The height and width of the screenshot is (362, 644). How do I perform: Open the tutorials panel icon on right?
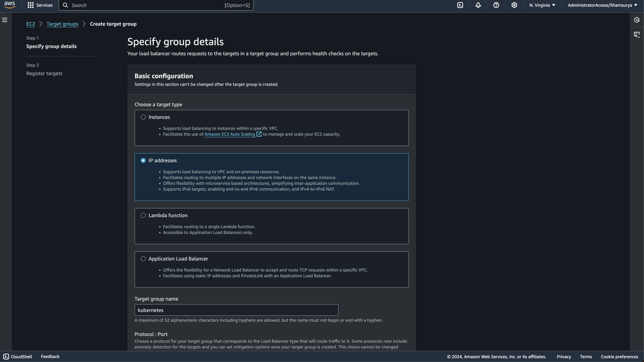coord(636,35)
